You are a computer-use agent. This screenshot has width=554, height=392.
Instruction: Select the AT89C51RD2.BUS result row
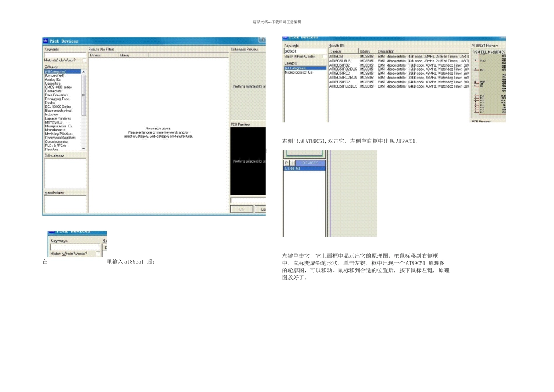click(399, 86)
